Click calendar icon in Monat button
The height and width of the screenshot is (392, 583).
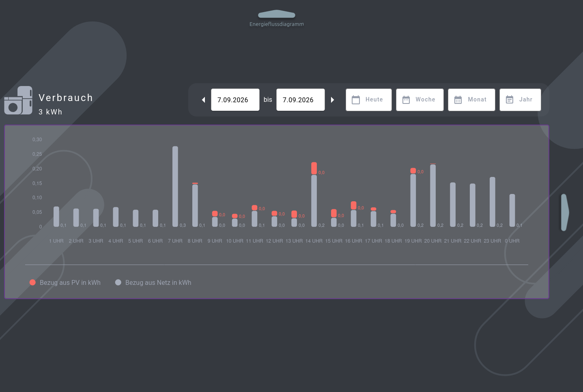pos(458,100)
